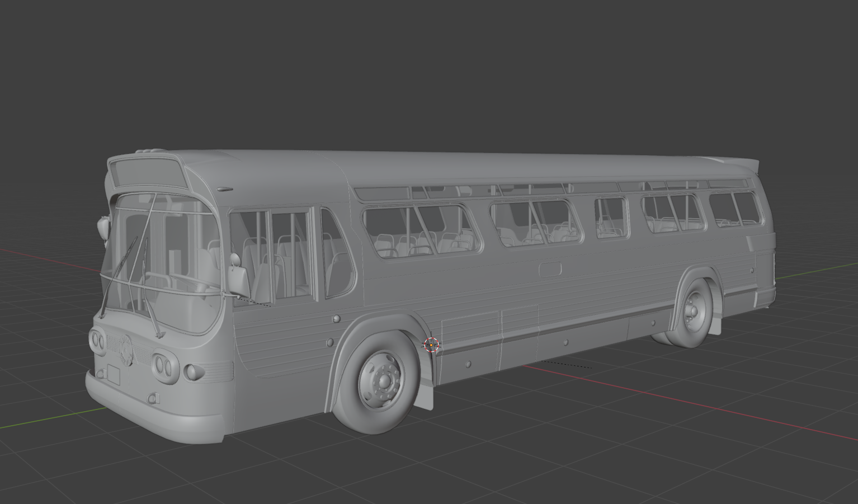Select the left pair of front headlights
The height and width of the screenshot is (504, 858).
pyautogui.click(x=98, y=340)
